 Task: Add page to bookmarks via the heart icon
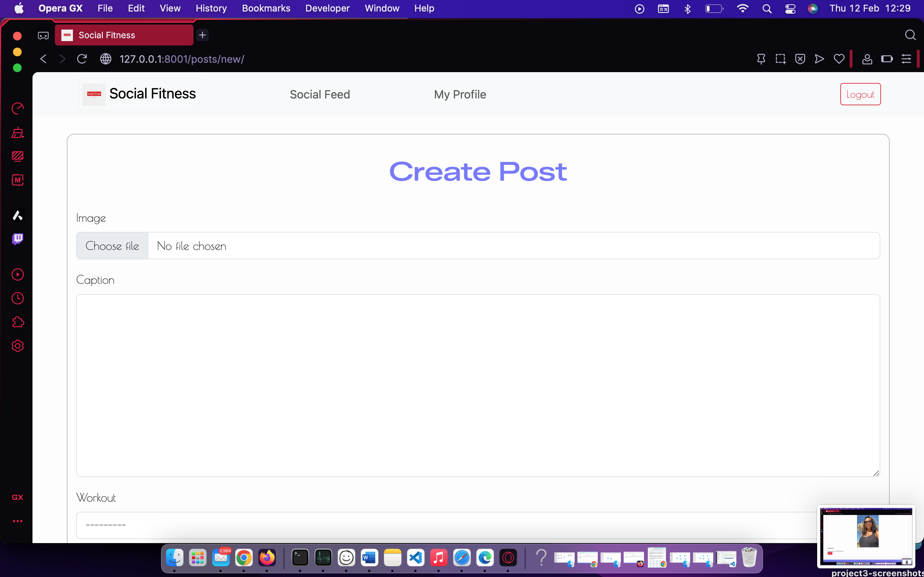point(838,59)
